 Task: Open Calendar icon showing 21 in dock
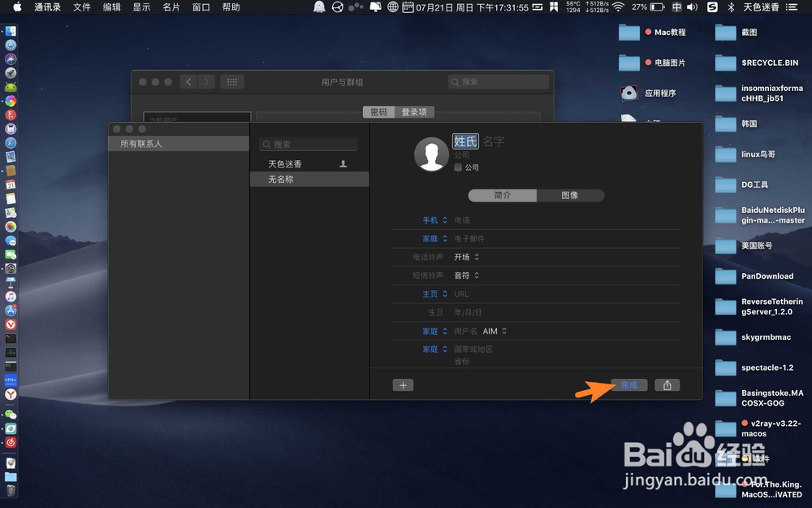(11, 185)
